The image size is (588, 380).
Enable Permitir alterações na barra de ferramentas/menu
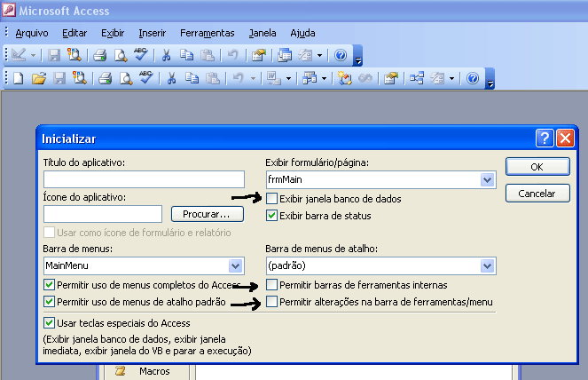[x=272, y=302]
